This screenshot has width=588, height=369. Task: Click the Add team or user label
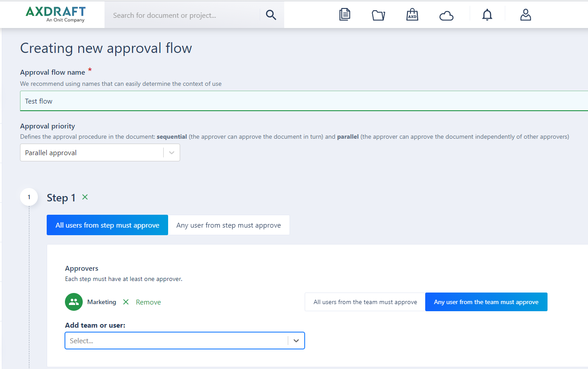click(95, 325)
